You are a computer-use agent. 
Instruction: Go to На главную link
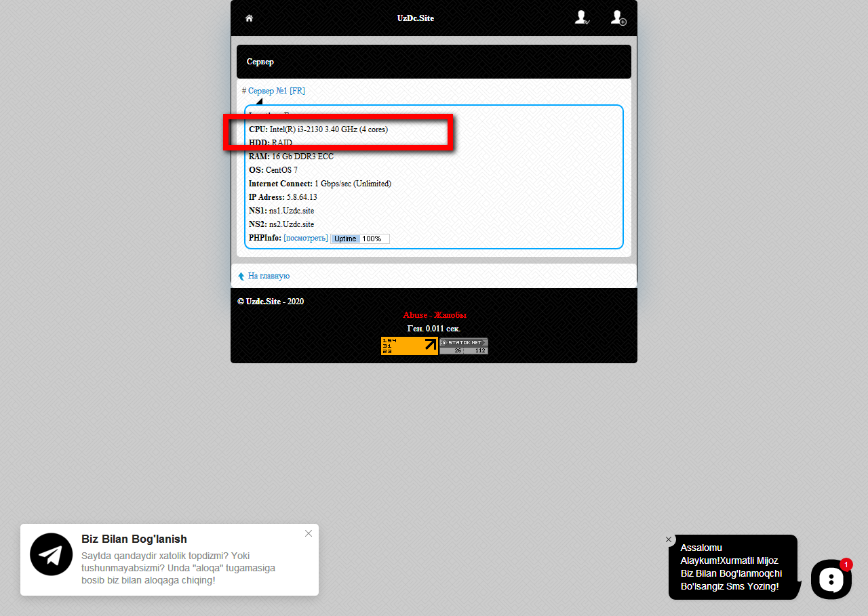click(269, 276)
